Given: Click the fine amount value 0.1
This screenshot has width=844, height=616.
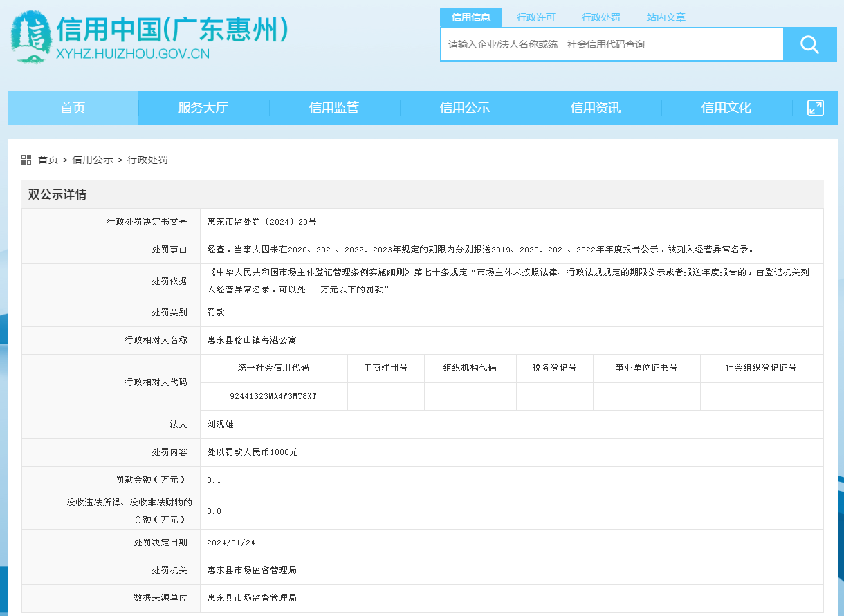Looking at the screenshot, I should pos(214,480).
